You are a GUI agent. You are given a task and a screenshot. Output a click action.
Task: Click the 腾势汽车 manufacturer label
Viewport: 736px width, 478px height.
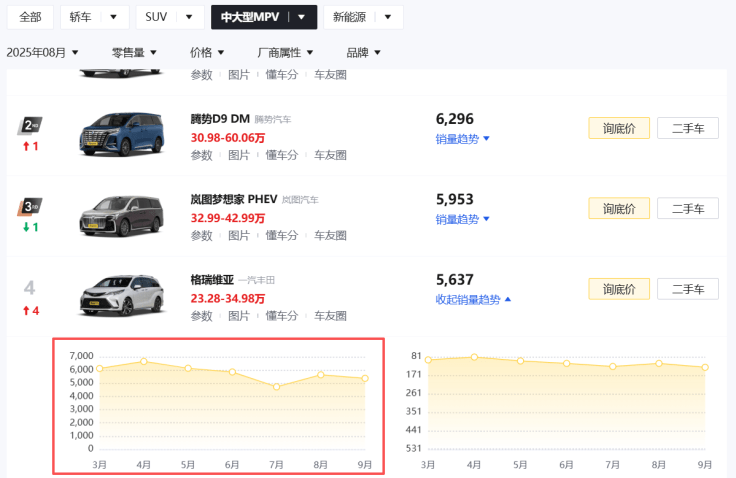(273, 120)
